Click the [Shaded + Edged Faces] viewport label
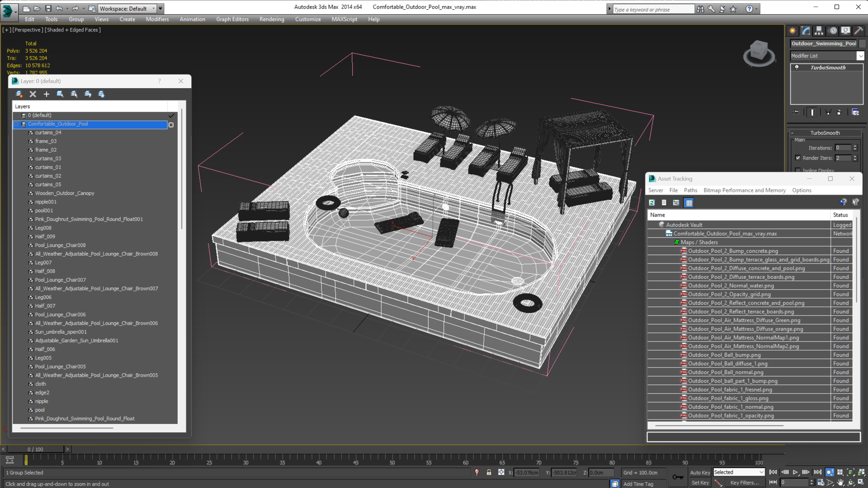This screenshot has width=868, height=488. 73,30
